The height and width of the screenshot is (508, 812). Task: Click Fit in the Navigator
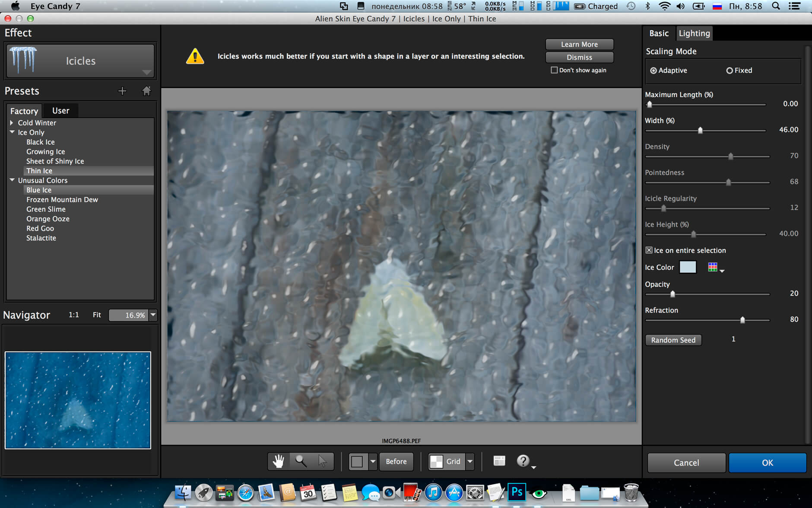tap(97, 315)
